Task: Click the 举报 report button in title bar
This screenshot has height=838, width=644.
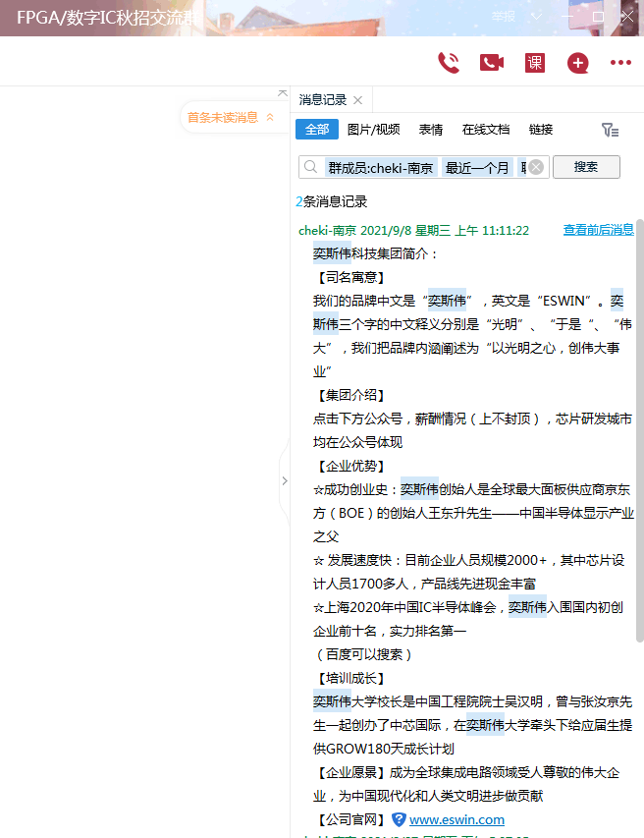Action: [503, 17]
